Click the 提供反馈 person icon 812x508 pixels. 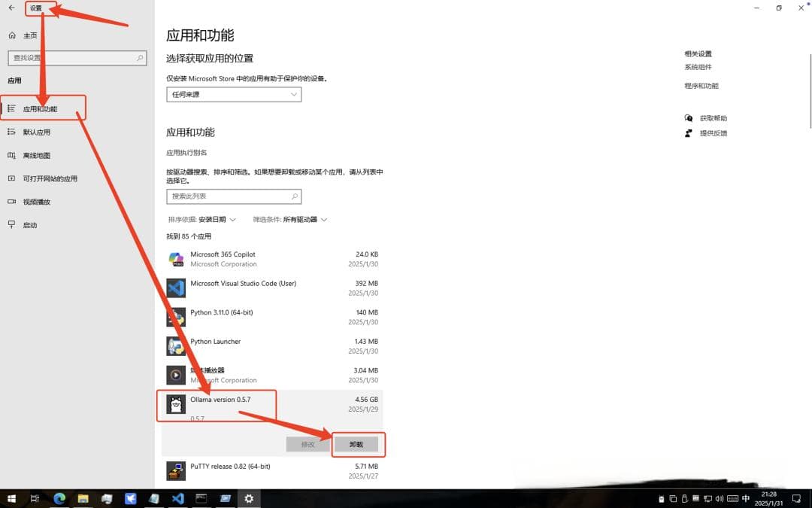688,133
